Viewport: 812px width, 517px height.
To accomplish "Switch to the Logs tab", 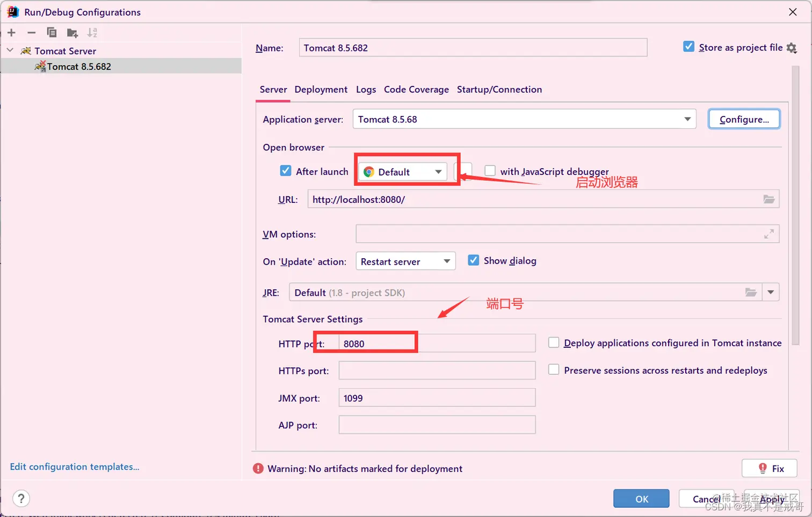I will (x=366, y=90).
